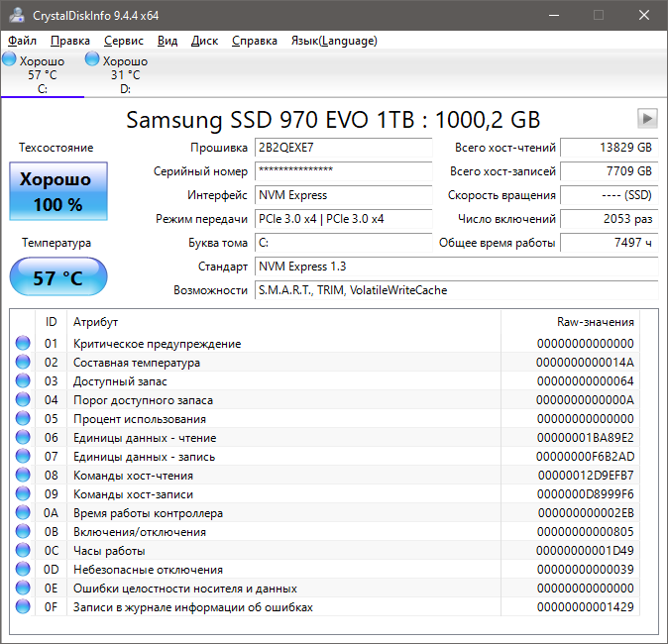Click the drive letter field C:
Image resolution: width=668 pixels, height=644 pixels.
[343, 243]
